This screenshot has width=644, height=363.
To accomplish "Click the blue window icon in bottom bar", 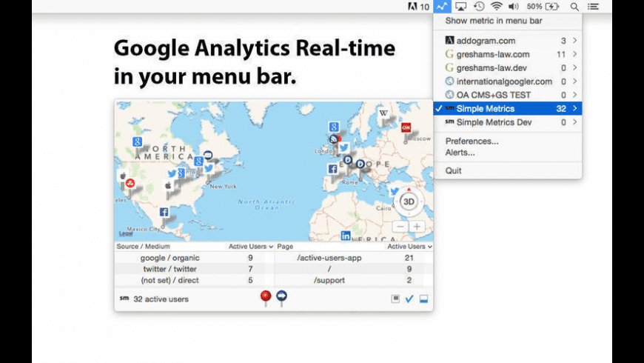I will pyautogui.click(x=423, y=299).
